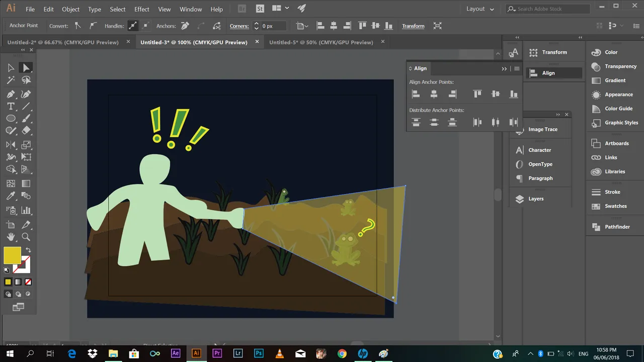Open the Edit menu
644x362 pixels.
pos(48,9)
